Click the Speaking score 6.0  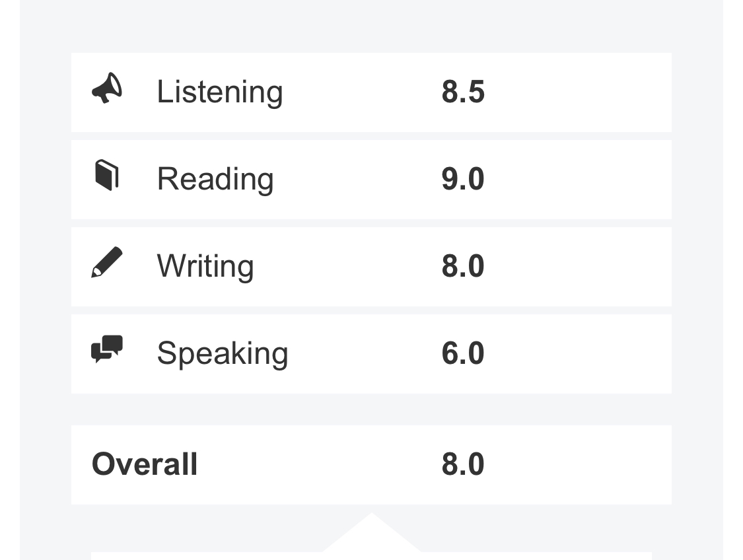pos(463,353)
